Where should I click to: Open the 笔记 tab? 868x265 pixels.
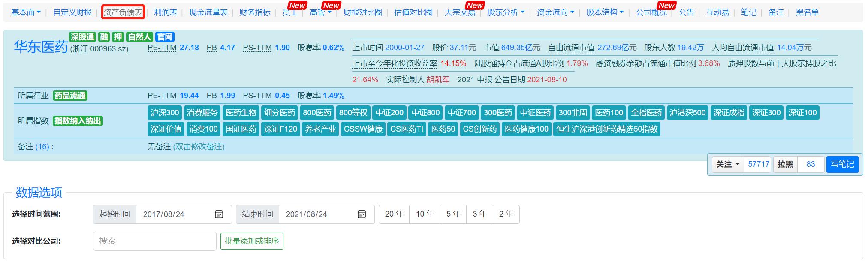(x=748, y=12)
